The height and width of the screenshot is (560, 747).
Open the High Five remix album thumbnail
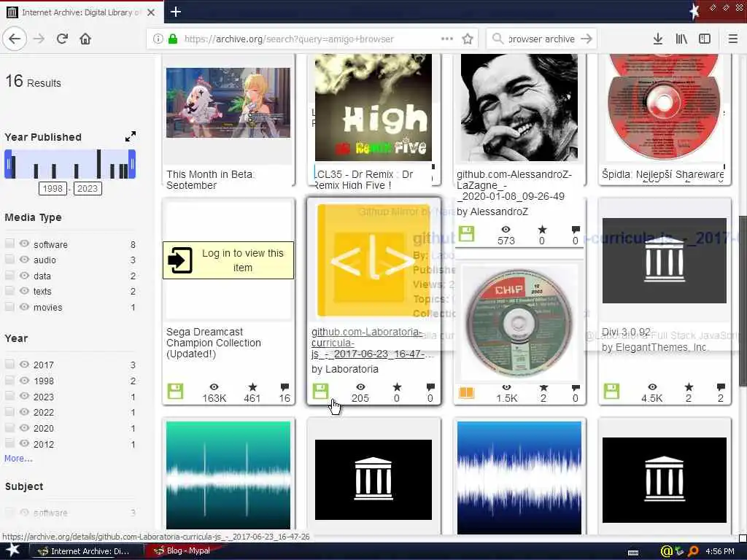coord(373,108)
